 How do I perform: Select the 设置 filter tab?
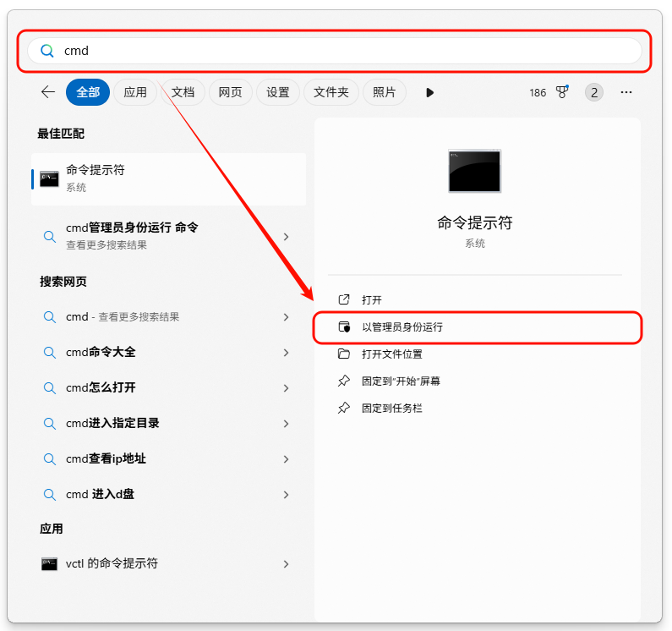[278, 92]
